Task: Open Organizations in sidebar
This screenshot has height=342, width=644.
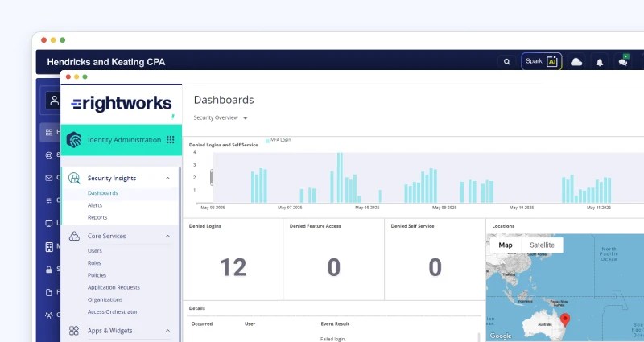Action: pos(105,299)
